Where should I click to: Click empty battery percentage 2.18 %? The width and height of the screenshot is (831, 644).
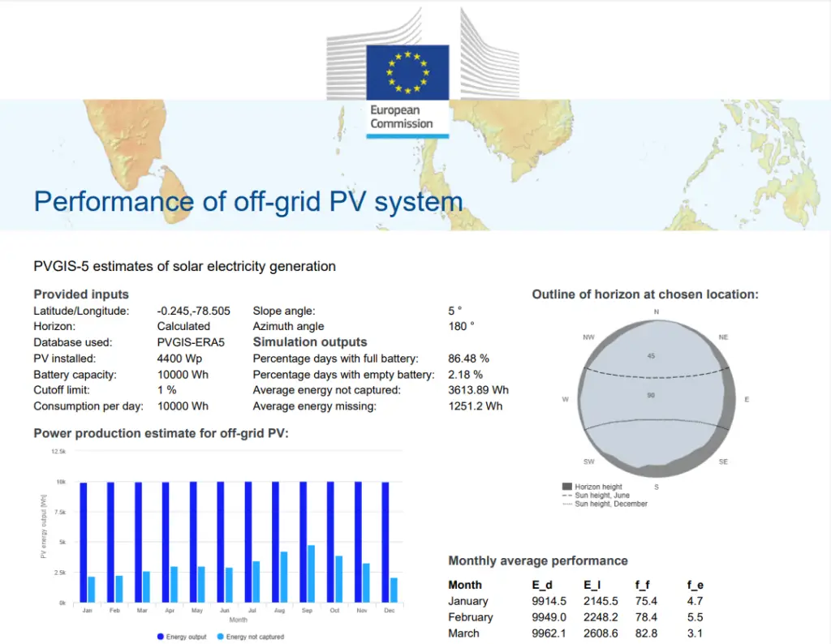pyautogui.click(x=465, y=375)
